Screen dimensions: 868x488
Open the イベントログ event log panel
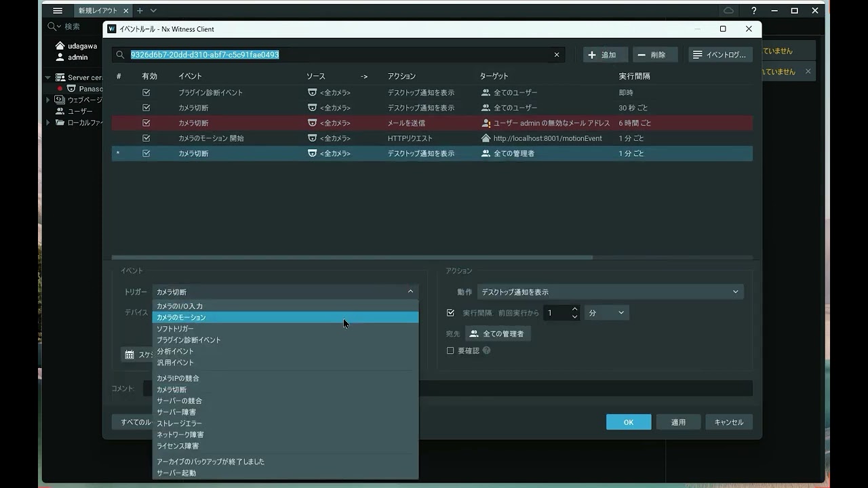(x=720, y=54)
